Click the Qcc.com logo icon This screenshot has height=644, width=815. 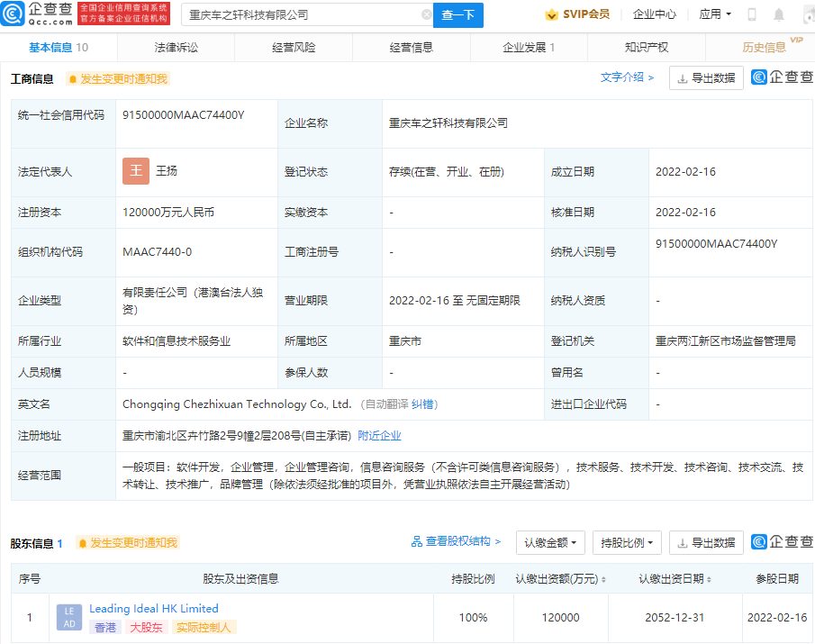13,14
